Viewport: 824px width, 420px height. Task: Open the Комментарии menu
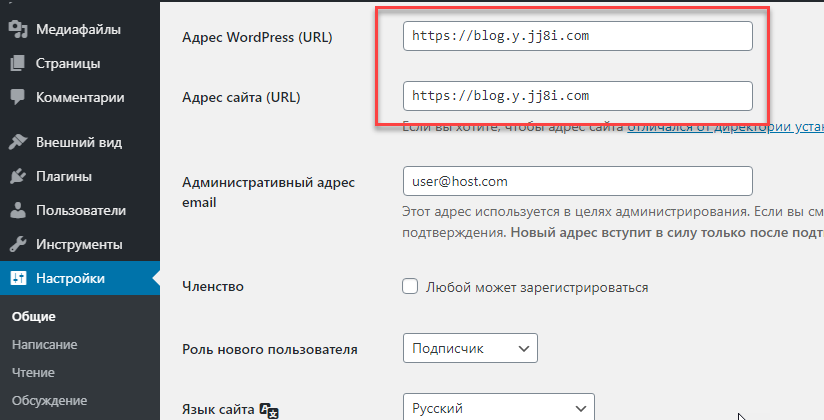(x=80, y=97)
